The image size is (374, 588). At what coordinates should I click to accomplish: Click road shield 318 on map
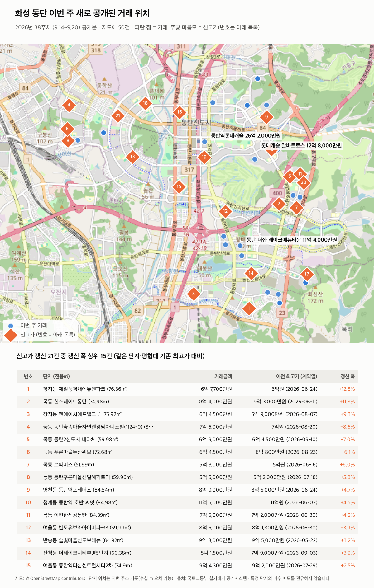click(96, 50)
